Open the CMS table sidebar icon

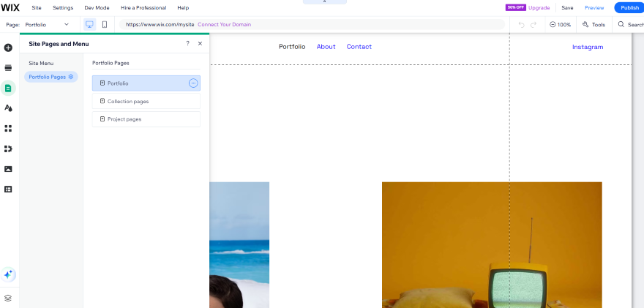[x=8, y=189]
